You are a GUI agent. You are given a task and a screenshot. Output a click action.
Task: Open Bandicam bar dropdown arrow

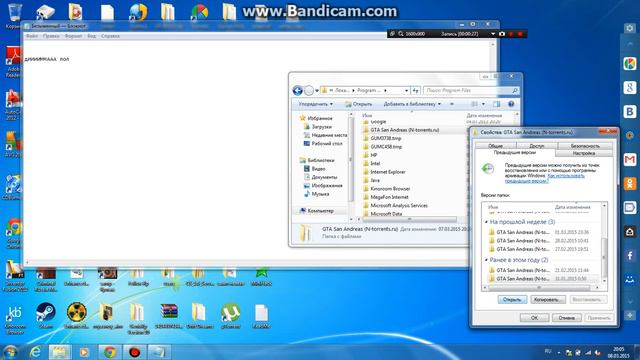point(493,34)
